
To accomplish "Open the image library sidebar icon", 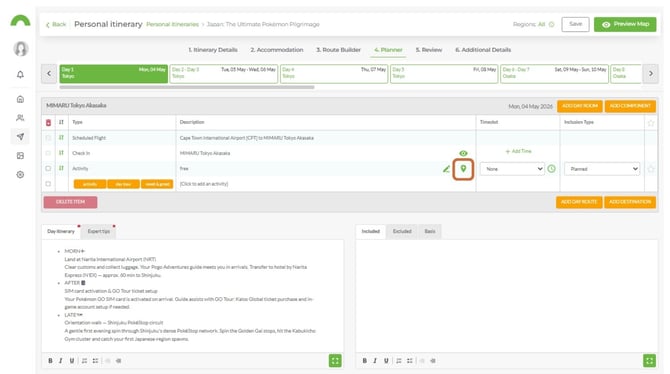I will coord(20,156).
